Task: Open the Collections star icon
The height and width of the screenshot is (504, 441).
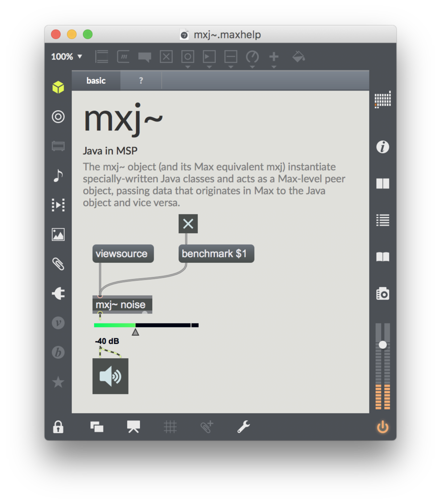Action: [58, 382]
